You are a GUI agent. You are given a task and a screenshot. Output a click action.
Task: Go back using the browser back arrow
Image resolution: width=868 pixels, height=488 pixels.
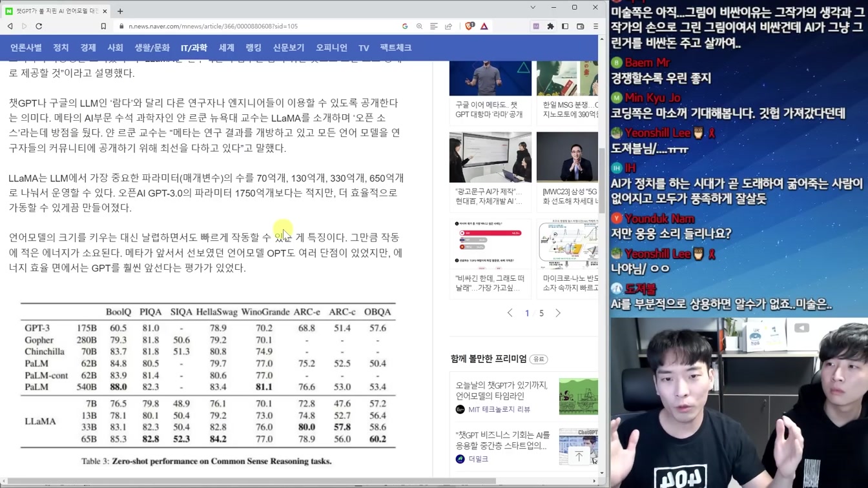[10, 26]
